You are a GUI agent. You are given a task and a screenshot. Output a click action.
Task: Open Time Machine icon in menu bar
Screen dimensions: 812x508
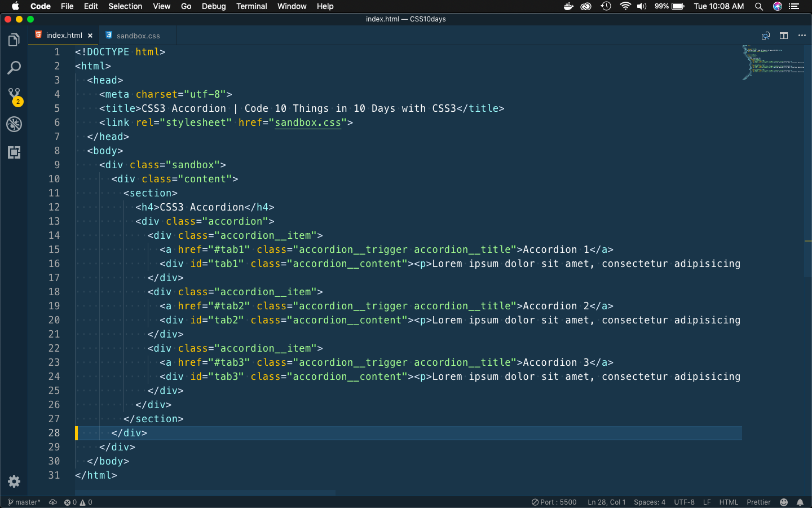tap(606, 6)
